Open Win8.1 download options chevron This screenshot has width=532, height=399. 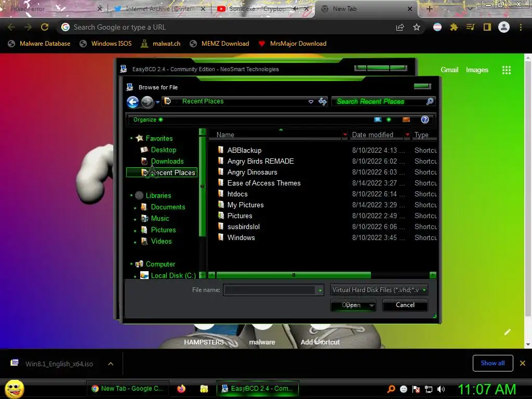110,364
